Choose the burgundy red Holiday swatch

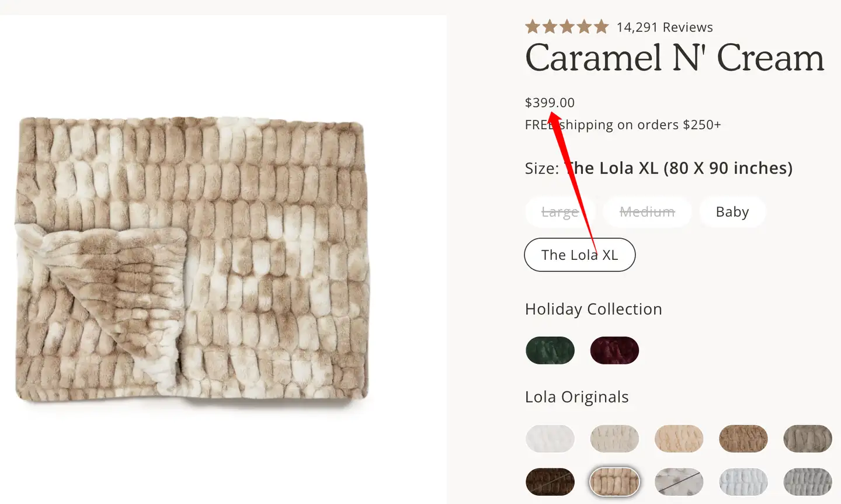coord(614,350)
